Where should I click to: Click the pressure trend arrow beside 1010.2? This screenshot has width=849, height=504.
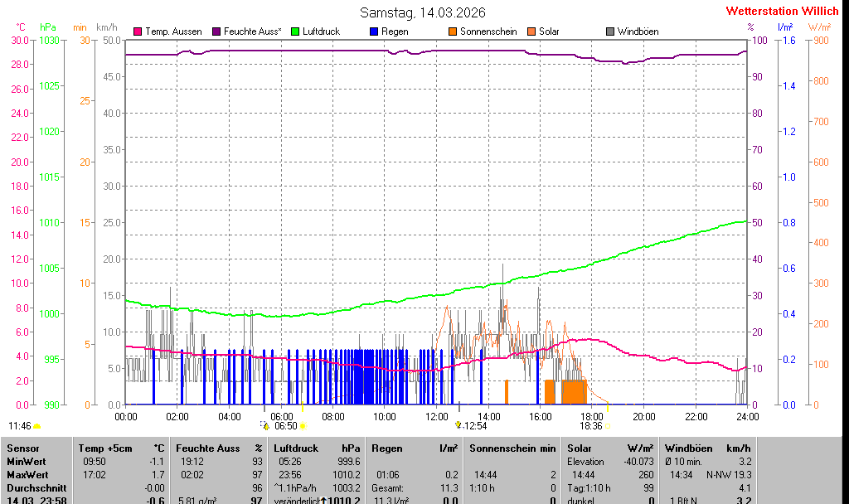point(324,501)
